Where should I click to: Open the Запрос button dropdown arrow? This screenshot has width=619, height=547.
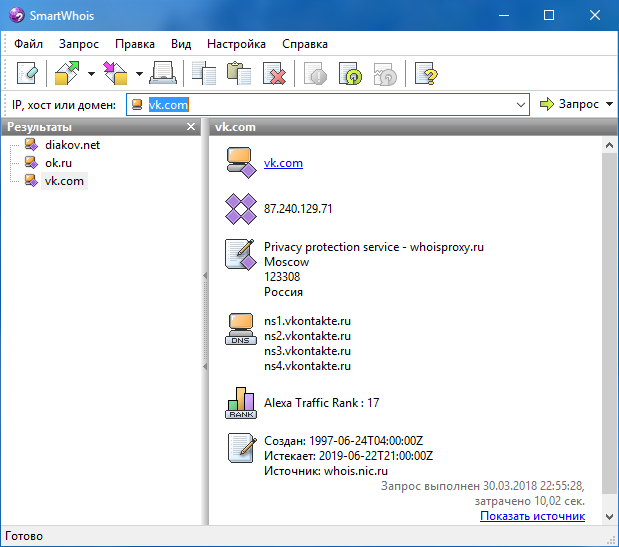[x=609, y=105]
